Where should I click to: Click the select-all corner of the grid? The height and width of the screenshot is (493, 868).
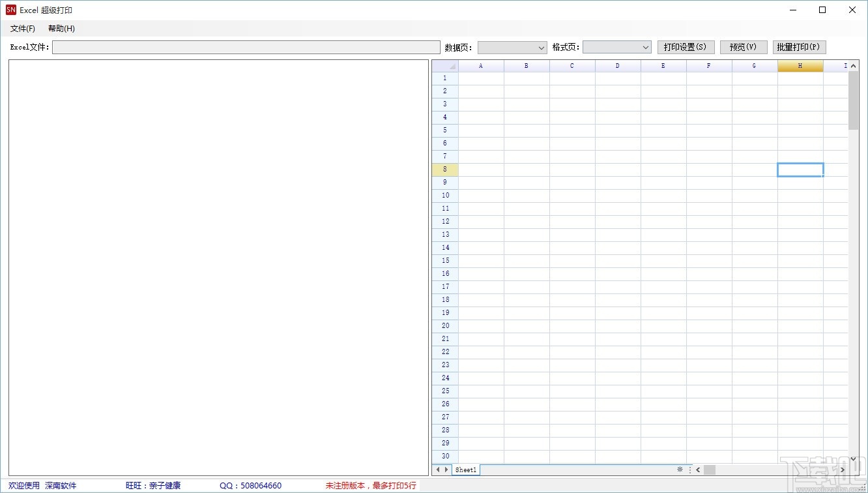pos(445,66)
